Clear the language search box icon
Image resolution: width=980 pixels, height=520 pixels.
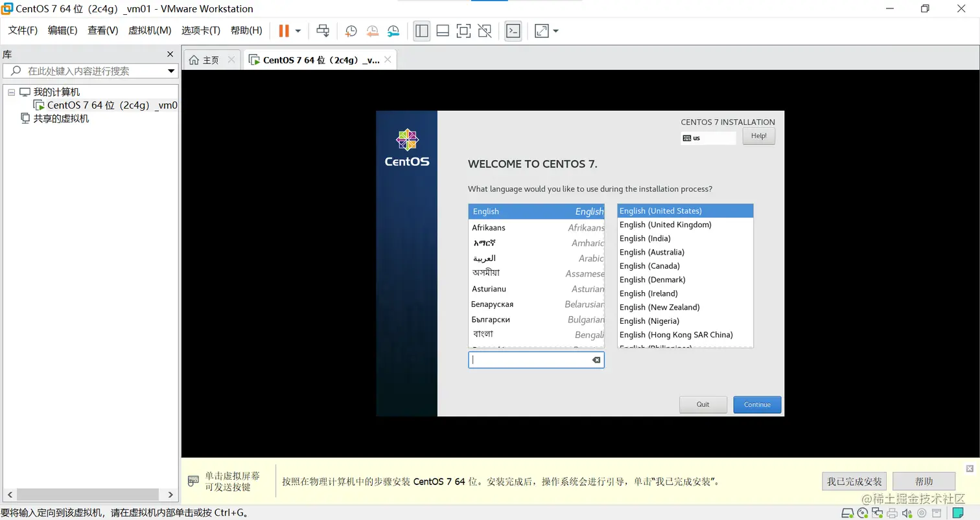tap(596, 360)
